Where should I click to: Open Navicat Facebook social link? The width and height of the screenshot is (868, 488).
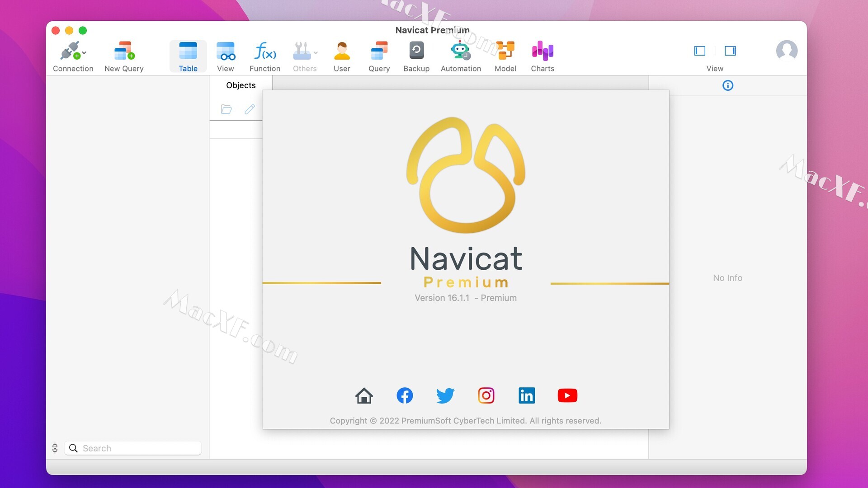(405, 395)
